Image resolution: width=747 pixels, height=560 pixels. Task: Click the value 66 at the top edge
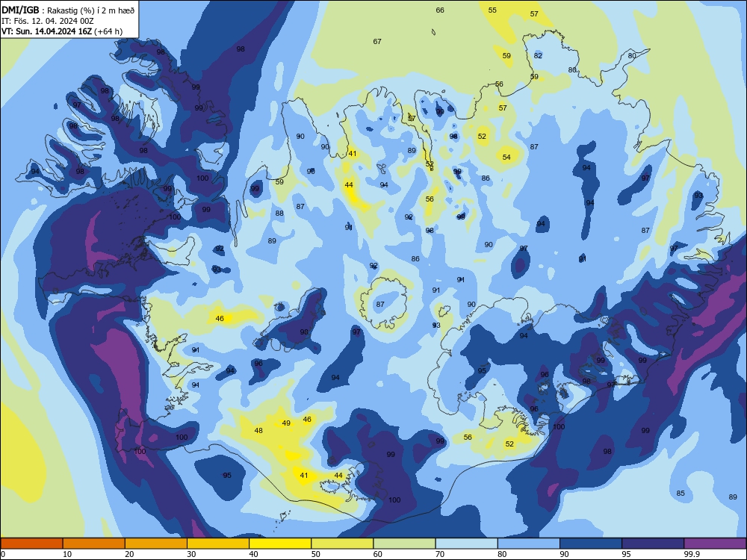tap(440, 10)
